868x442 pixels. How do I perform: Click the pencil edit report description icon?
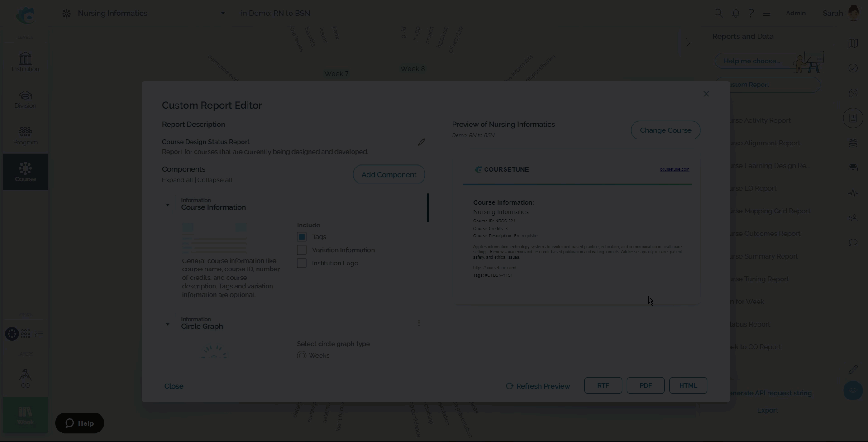click(x=421, y=142)
